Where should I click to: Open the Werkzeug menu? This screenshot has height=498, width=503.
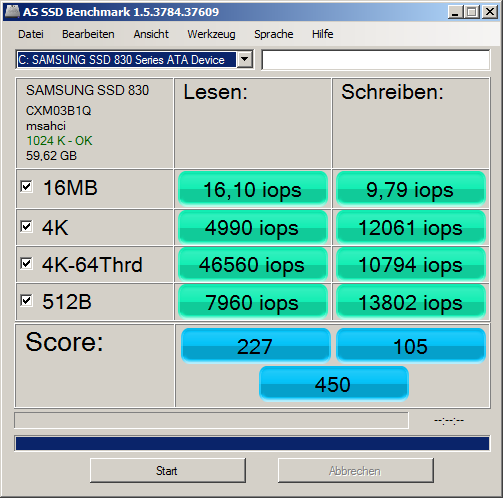coord(211,34)
